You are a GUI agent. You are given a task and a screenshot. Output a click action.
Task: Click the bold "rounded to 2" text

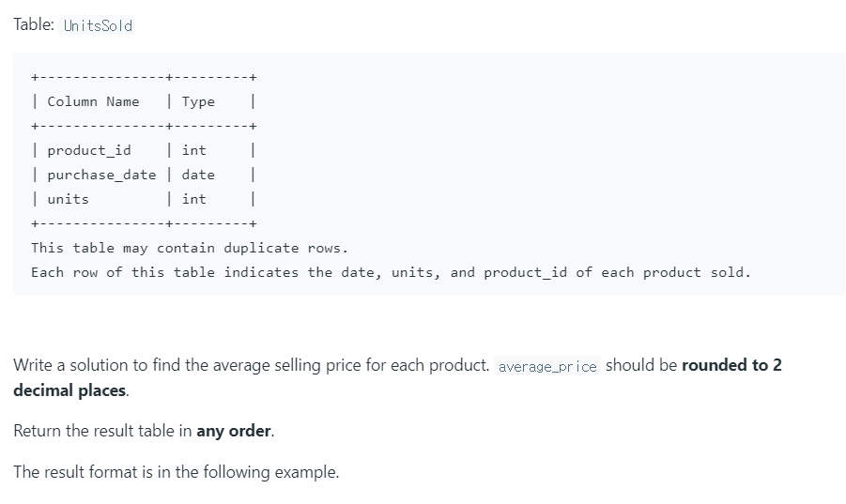731,365
